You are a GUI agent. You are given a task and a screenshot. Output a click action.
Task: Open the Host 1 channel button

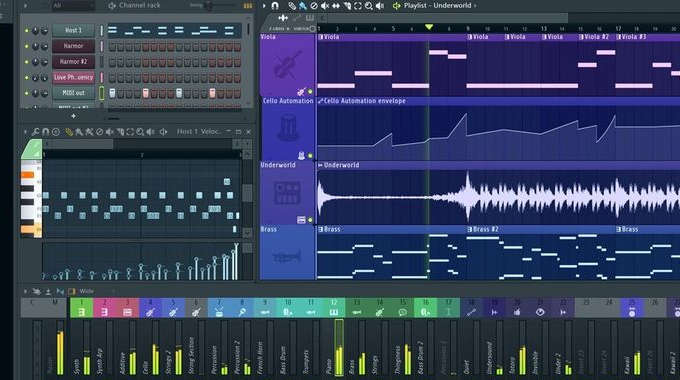[73, 30]
